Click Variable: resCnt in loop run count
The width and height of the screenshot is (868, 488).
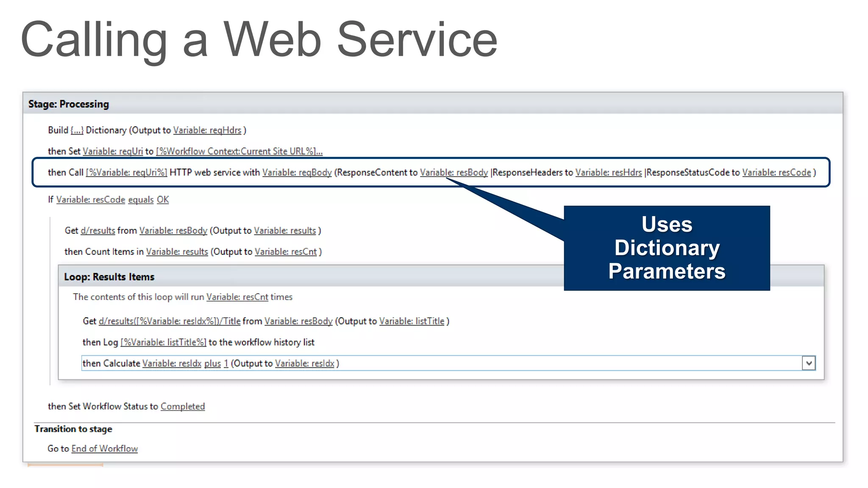coord(237,297)
